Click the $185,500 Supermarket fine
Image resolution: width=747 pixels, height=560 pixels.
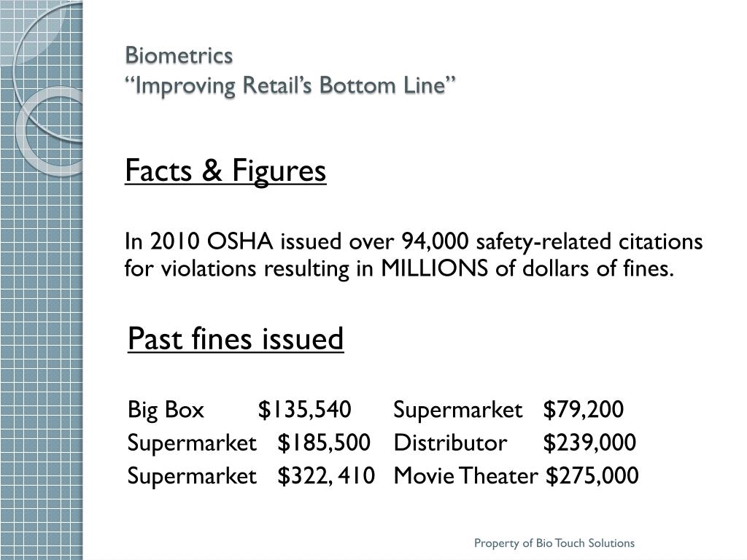pos(324,443)
